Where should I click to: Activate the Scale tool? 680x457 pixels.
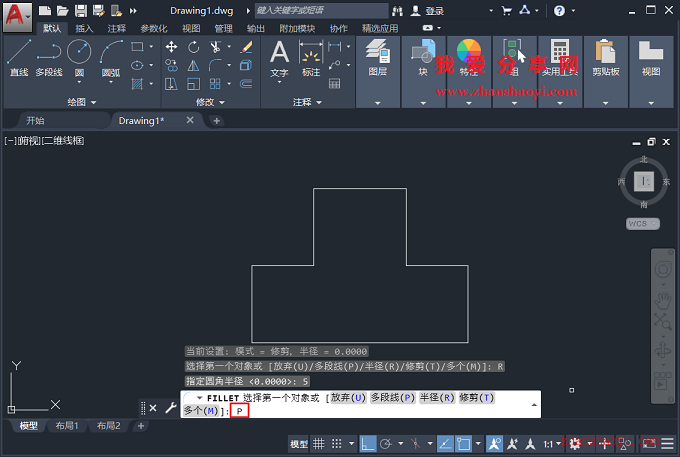[x=193, y=84]
